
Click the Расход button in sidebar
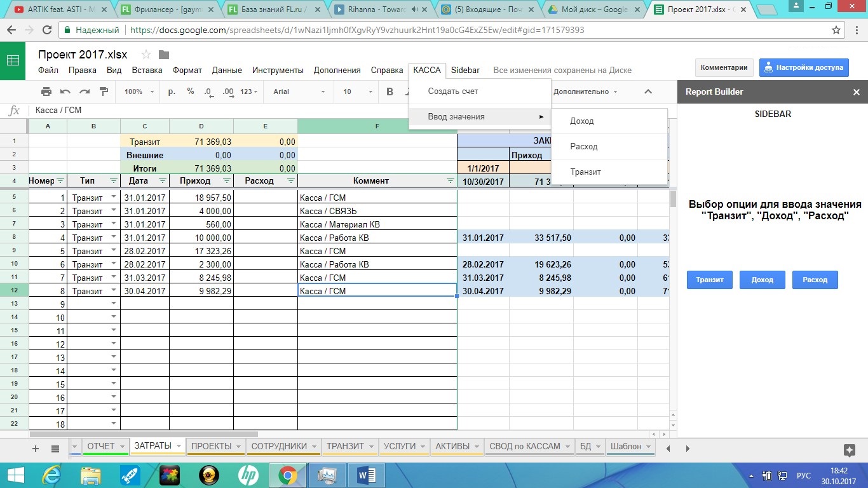(x=815, y=280)
